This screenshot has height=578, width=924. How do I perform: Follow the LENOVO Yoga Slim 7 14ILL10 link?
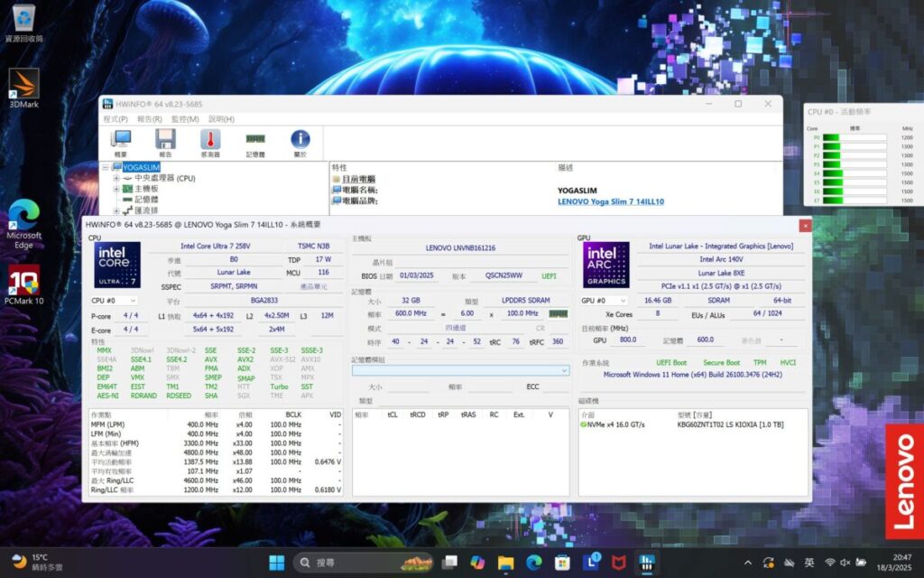[x=611, y=201]
